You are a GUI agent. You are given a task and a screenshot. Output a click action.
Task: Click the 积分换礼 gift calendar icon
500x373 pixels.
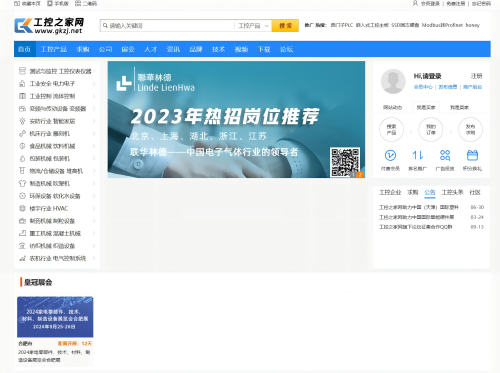[472, 155]
